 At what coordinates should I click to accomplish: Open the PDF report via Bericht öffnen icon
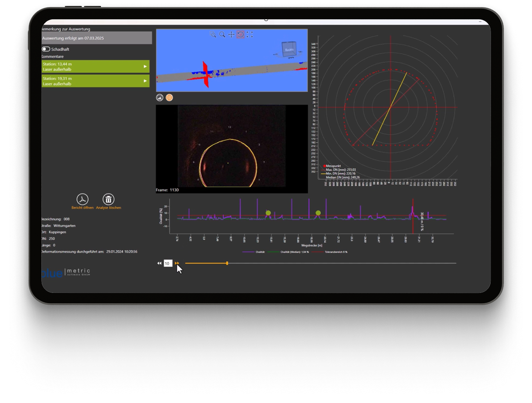82,200
